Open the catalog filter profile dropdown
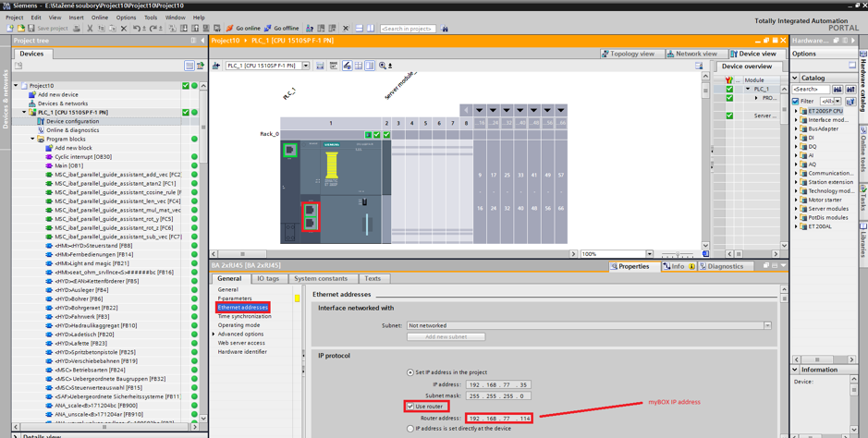868x438 pixels. click(838, 102)
